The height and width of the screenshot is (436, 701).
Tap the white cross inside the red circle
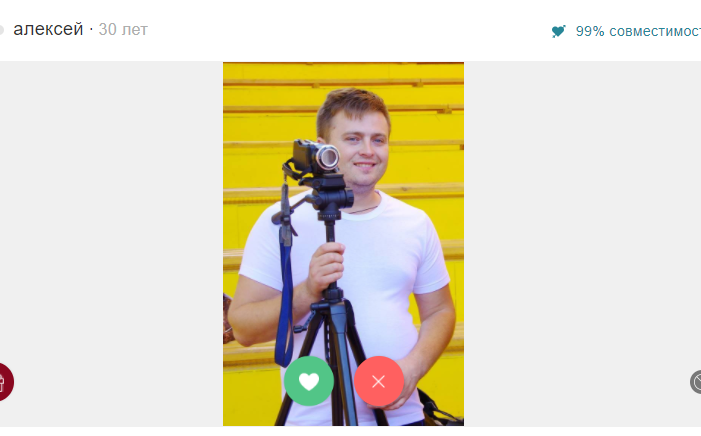(x=379, y=381)
